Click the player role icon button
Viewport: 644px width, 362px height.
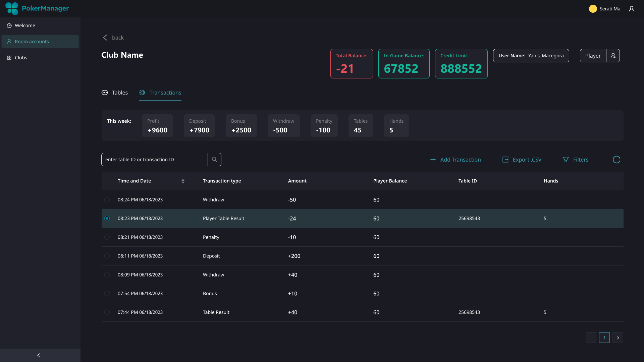(x=613, y=56)
